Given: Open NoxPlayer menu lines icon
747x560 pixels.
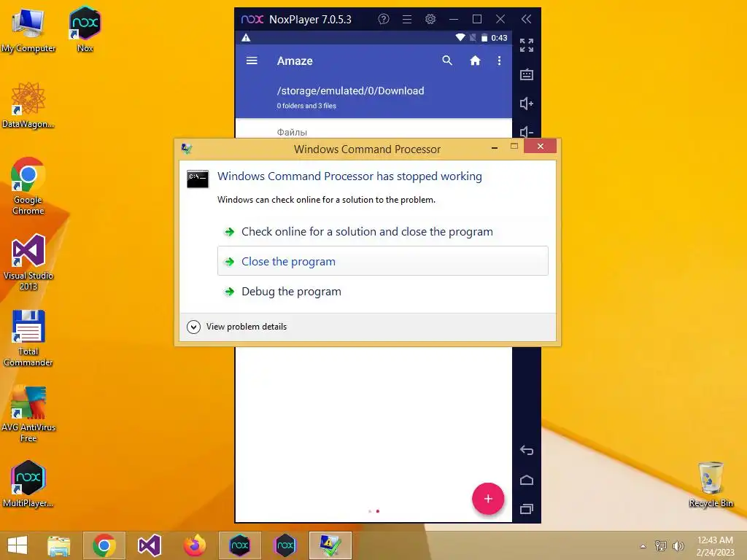Looking at the screenshot, I should [407, 19].
